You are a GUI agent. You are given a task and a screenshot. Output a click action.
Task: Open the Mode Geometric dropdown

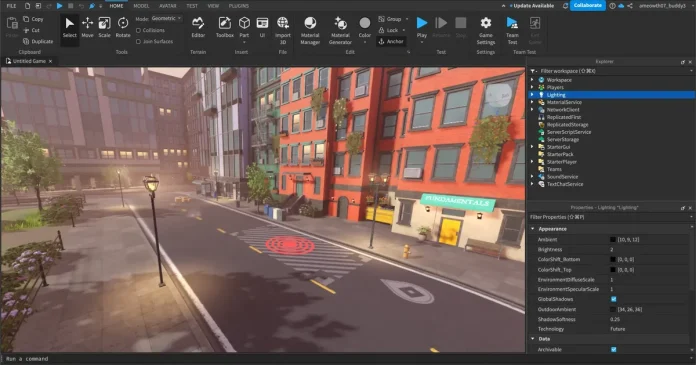coord(166,19)
